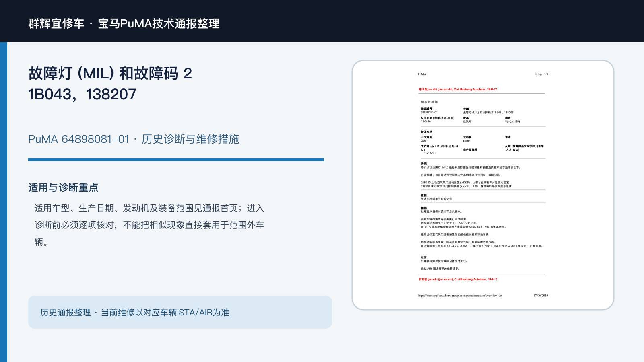Image resolution: width=644 pixels, height=362 pixels.
Task: Click the blue vertical accent bar on left edge
Action: click(x=4, y=202)
